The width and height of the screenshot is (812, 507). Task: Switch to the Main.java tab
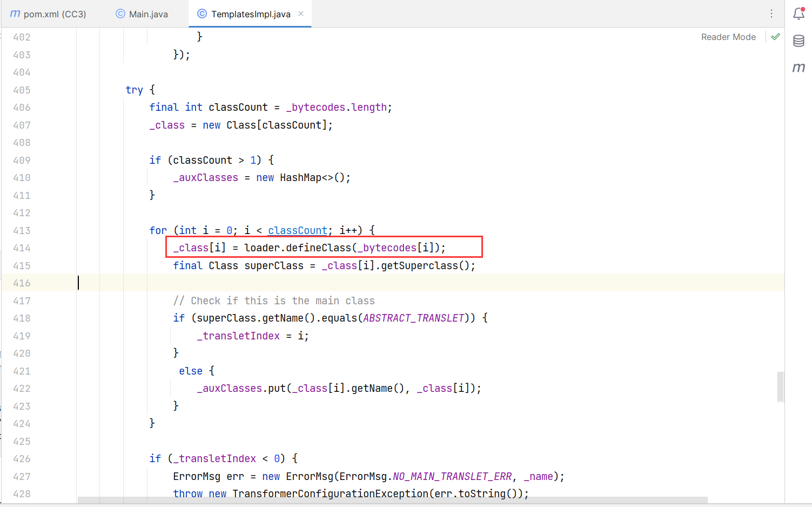pyautogui.click(x=148, y=14)
